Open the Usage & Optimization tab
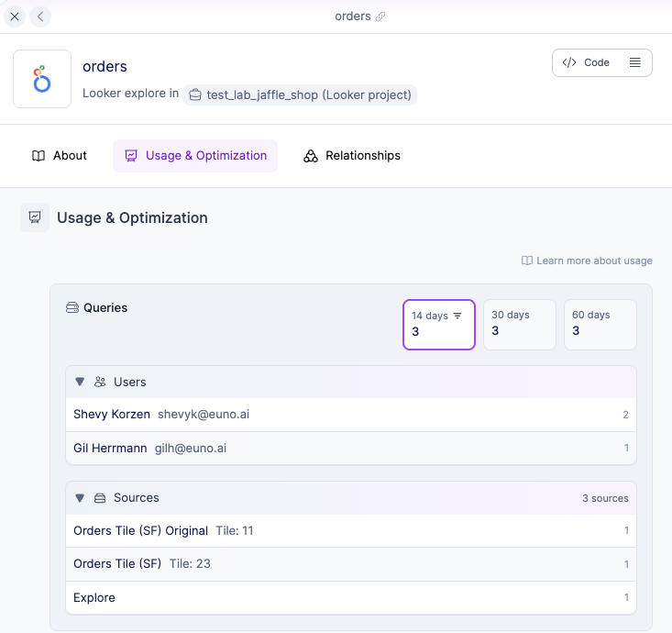 point(195,156)
